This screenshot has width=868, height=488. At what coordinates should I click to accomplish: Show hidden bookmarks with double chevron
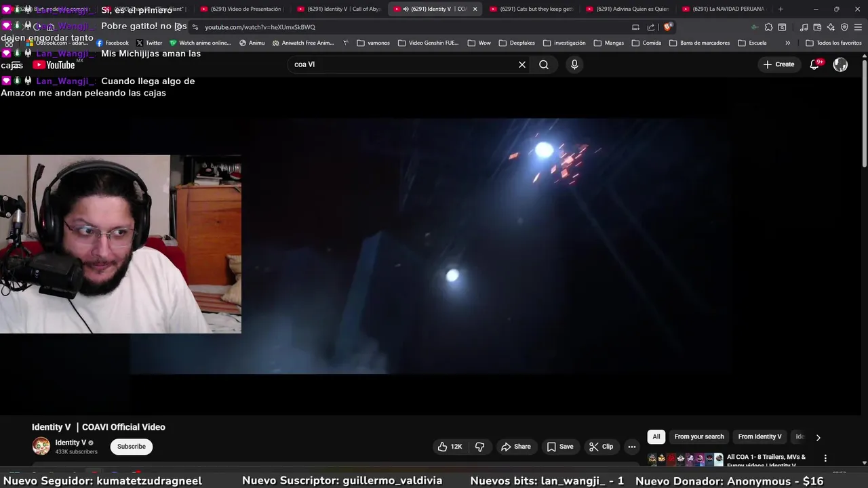tap(787, 43)
